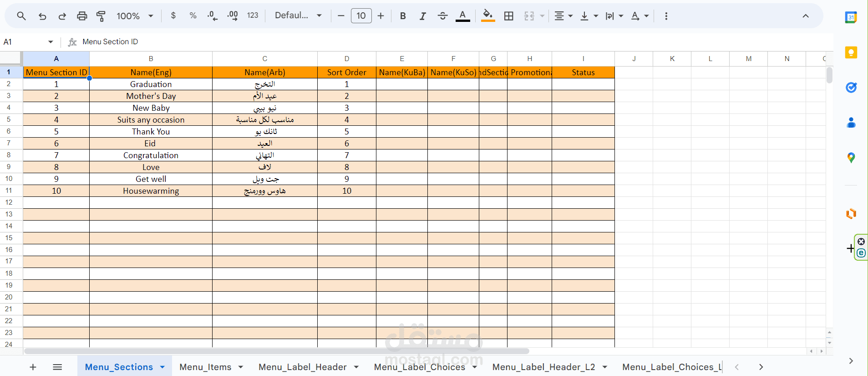Viewport: 868px width, 376px height.
Task: Open Google Calendar side panel
Action: (x=851, y=17)
